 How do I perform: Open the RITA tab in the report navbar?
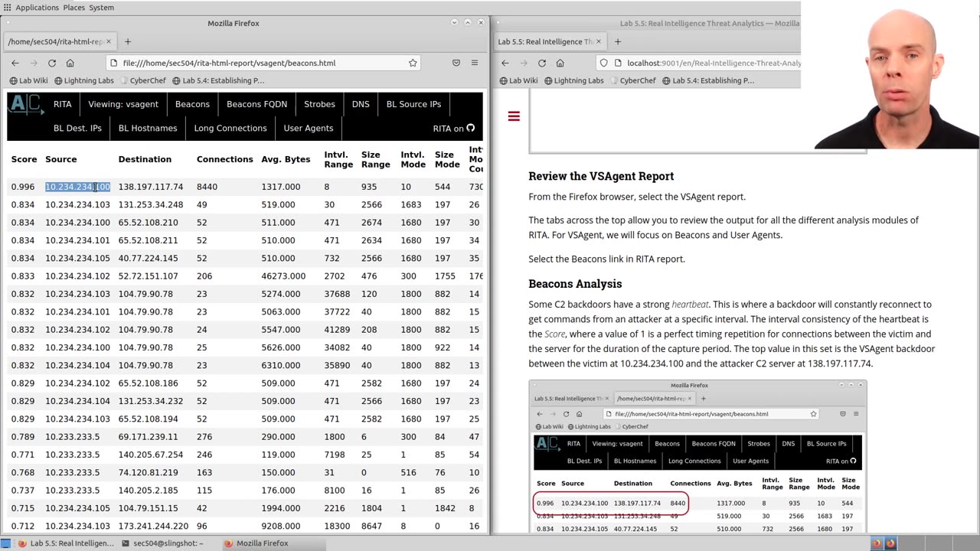[x=63, y=104]
